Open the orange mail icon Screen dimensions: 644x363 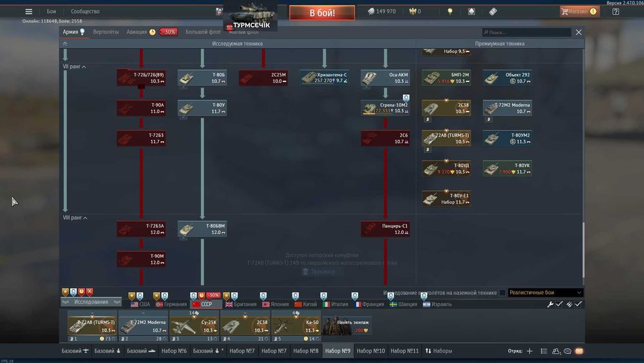click(579, 351)
